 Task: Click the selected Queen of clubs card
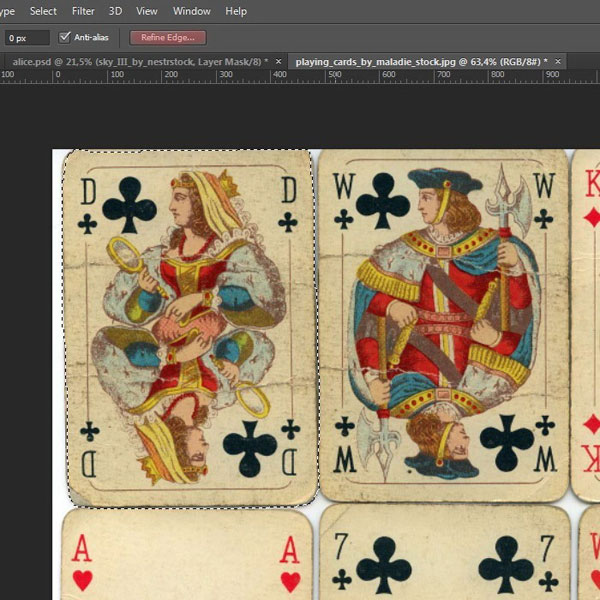[191, 328]
